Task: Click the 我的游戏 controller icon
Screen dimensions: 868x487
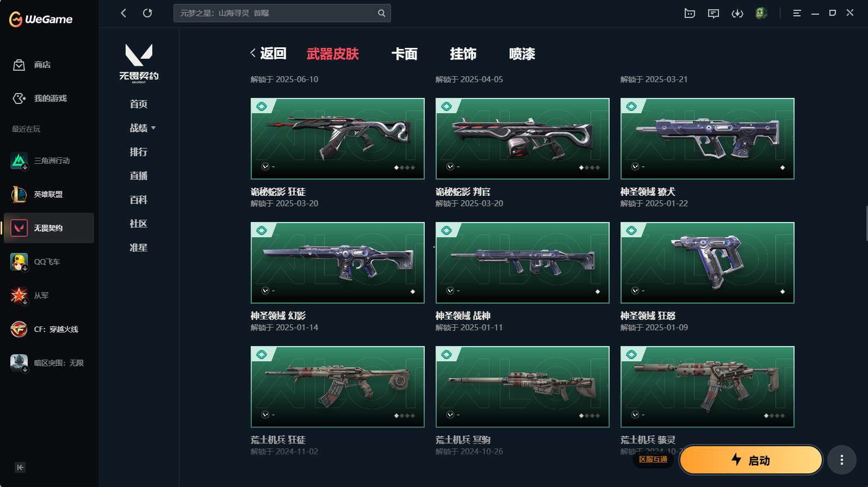Action: (19, 98)
